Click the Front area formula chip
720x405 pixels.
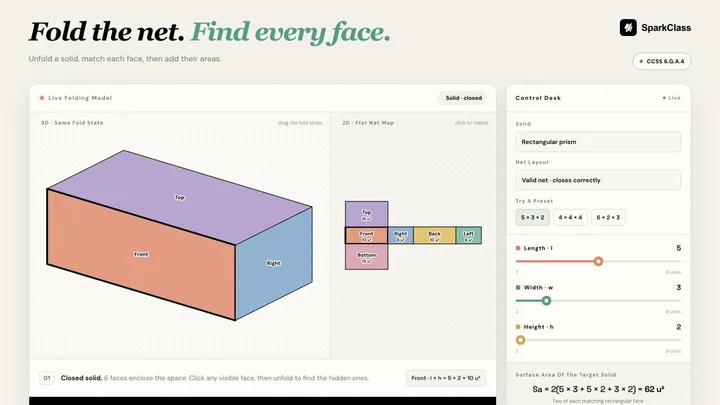tap(445, 378)
